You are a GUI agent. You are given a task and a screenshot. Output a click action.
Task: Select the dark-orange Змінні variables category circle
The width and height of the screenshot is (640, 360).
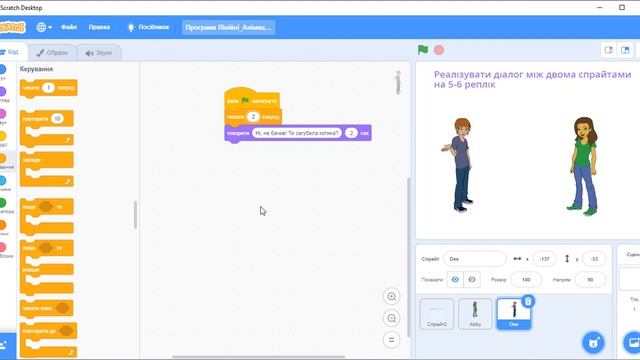[x=3, y=225]
